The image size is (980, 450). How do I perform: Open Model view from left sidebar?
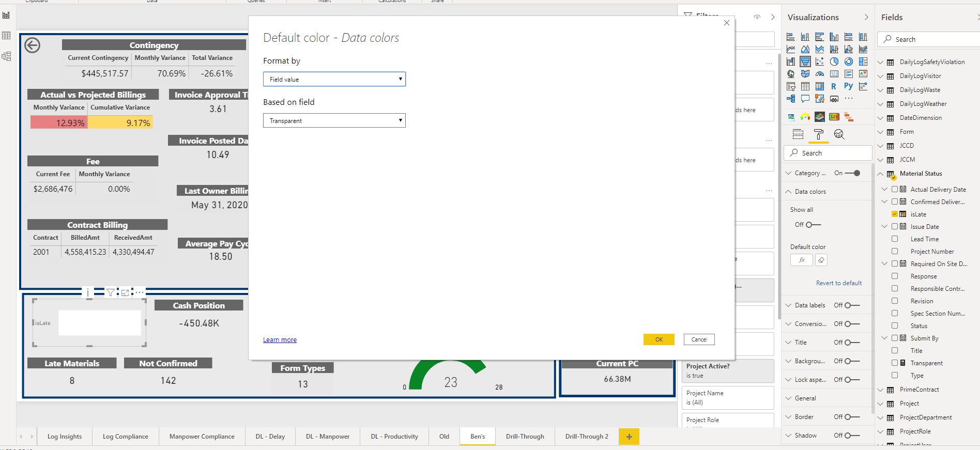tap(6, 56)
